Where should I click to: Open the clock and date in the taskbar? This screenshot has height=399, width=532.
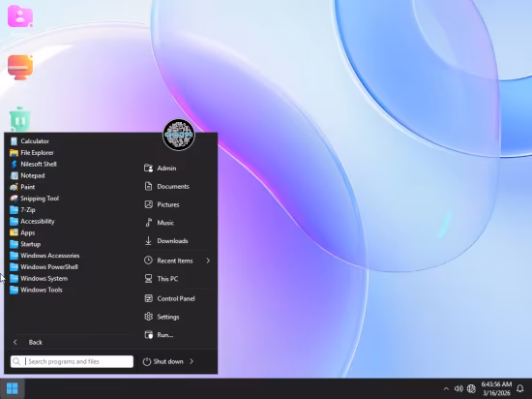[x=496, y=388]
